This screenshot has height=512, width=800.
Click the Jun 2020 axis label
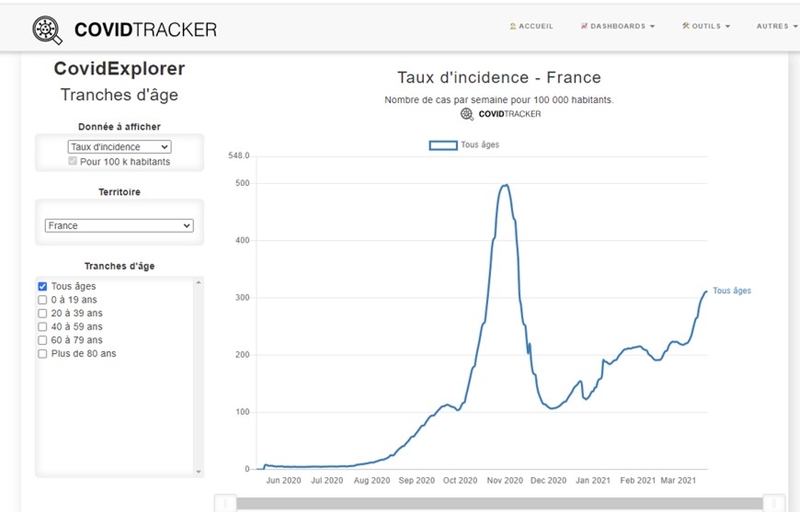(x=283, y=480)
